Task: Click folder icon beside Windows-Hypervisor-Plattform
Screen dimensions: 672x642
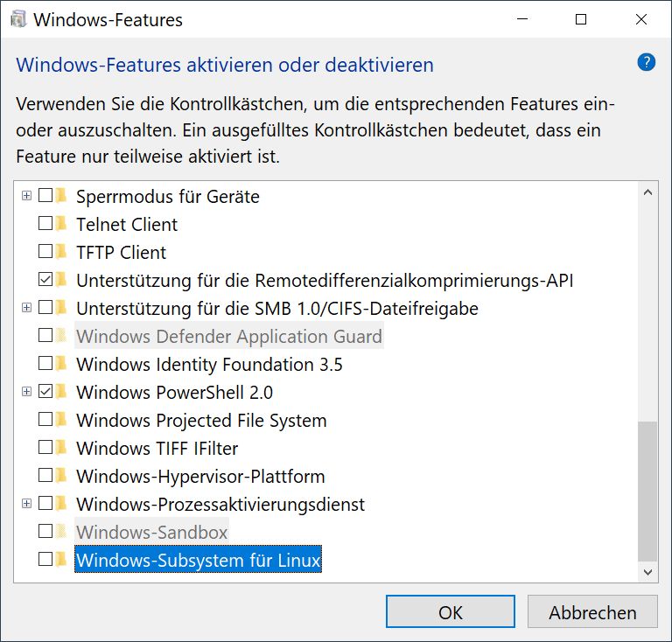Action: click(61, 476)
